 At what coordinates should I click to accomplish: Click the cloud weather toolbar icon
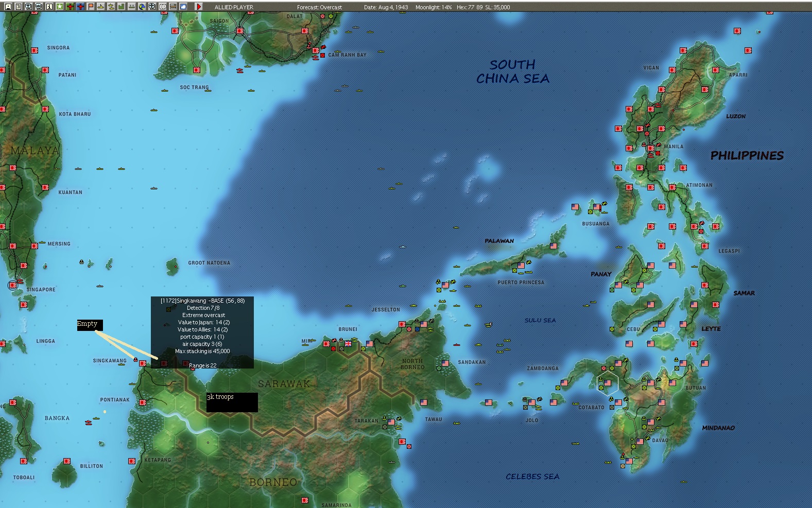click(183, 7)
